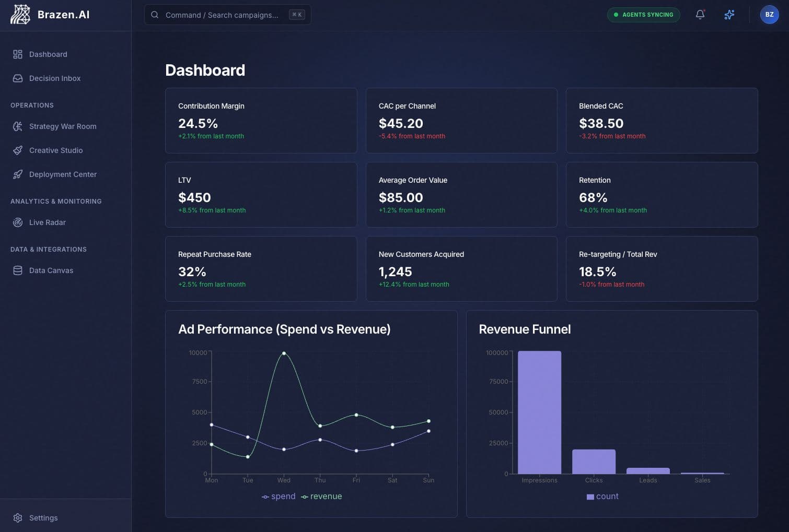Image resolution: width=789 pixels, height=532 pixels.
Task: Open Settings label in sidebar
Action: (x=43, y=518)
